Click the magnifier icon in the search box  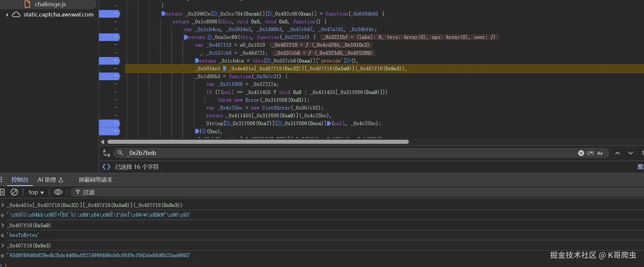pos(120,153)
